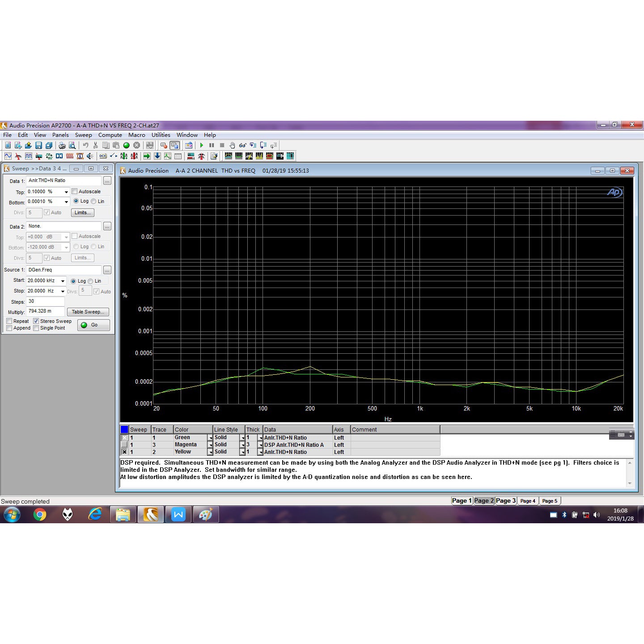Image resolution: width=644 pixels, height=644 pixels.
Task: Click the Print icon in the toolbar
Action: pos(62,145)
